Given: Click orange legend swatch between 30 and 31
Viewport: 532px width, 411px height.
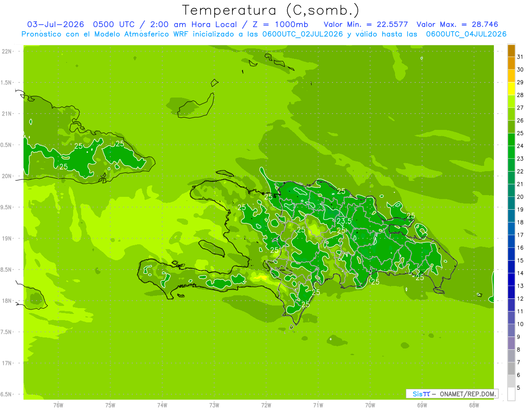Looking at the screenshot, I should [x=511, y=63].
